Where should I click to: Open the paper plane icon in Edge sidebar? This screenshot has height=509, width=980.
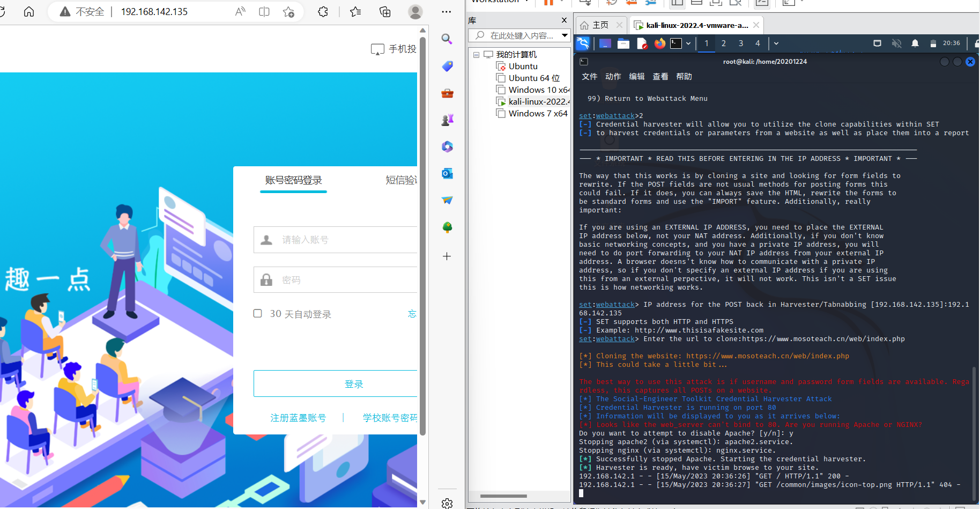(447, 200)
